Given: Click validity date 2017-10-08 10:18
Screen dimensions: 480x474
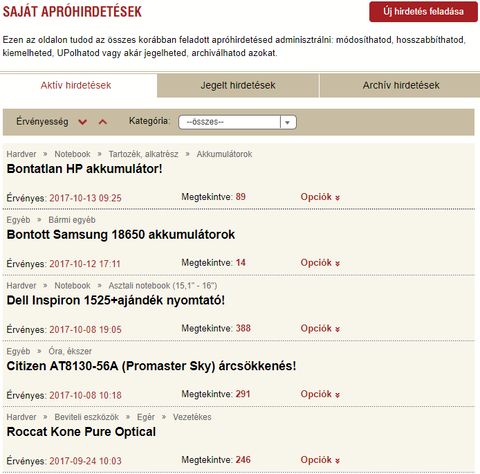Looking at the screenshot, I should [x=85, y=395].
